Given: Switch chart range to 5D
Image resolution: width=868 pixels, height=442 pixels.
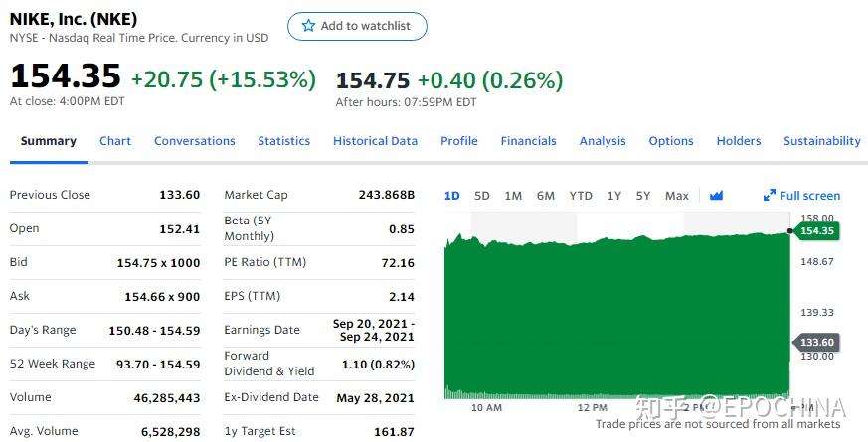Looking at the screenshot, I should point(482,196).
